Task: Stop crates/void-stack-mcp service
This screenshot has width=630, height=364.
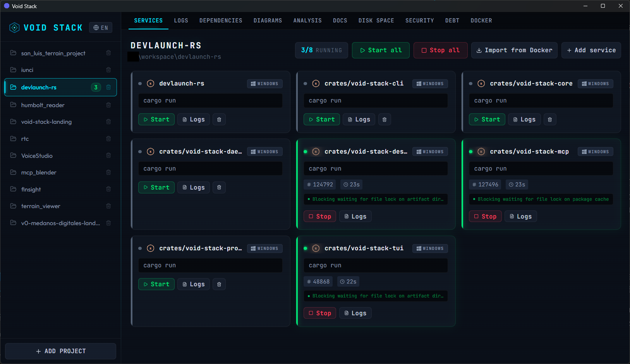Action: [x=485, y=217]
